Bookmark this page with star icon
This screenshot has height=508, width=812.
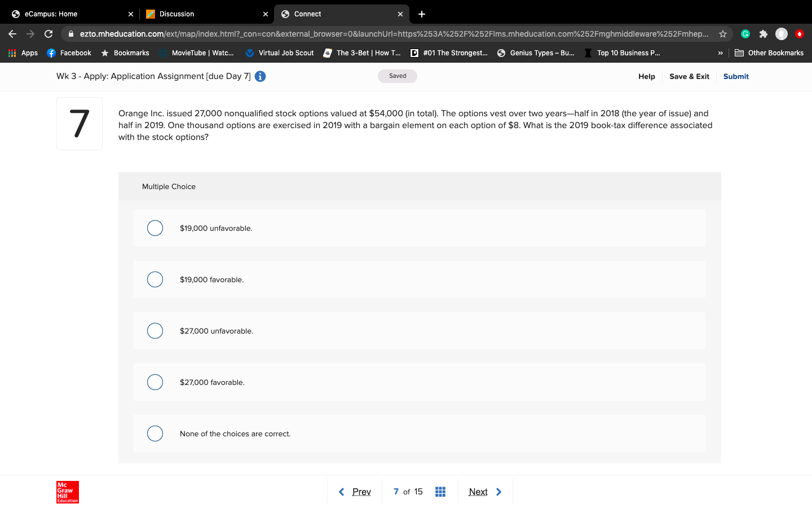tap(723, 34)
